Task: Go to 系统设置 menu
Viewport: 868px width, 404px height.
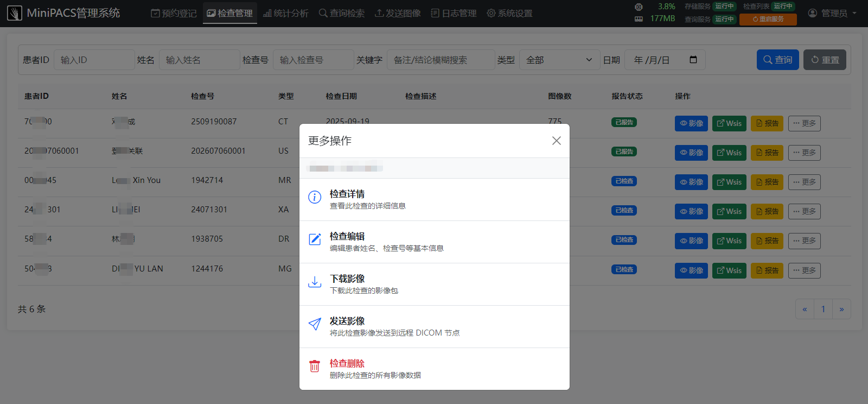Action: (x=509, y=13)
